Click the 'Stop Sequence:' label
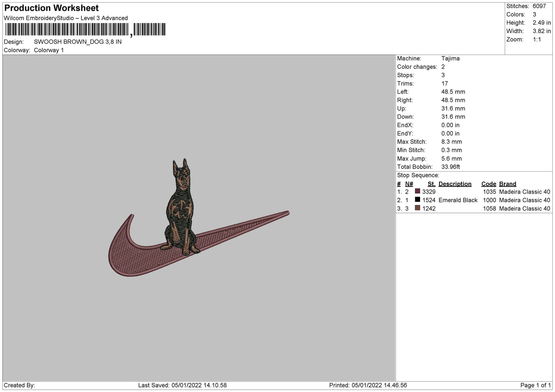The height and width of the screenshot is (392, 555). pyautogui.click(x=418, y=175)
